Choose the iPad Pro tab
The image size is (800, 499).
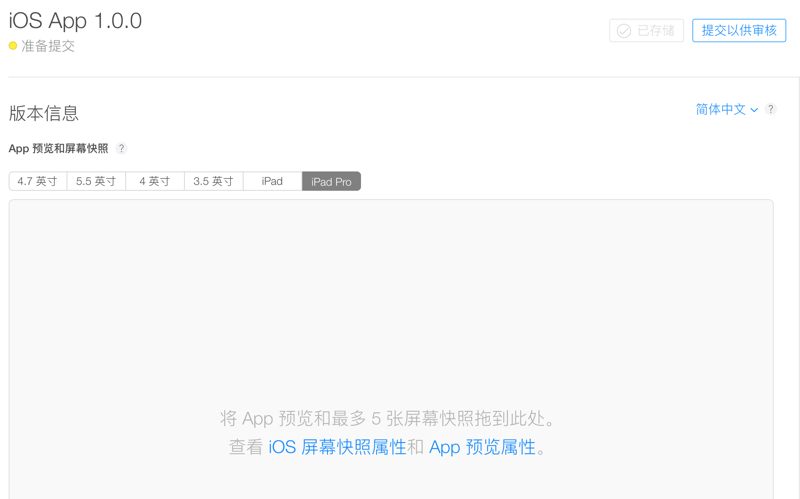pyautogui.click(x=332, y=181)
